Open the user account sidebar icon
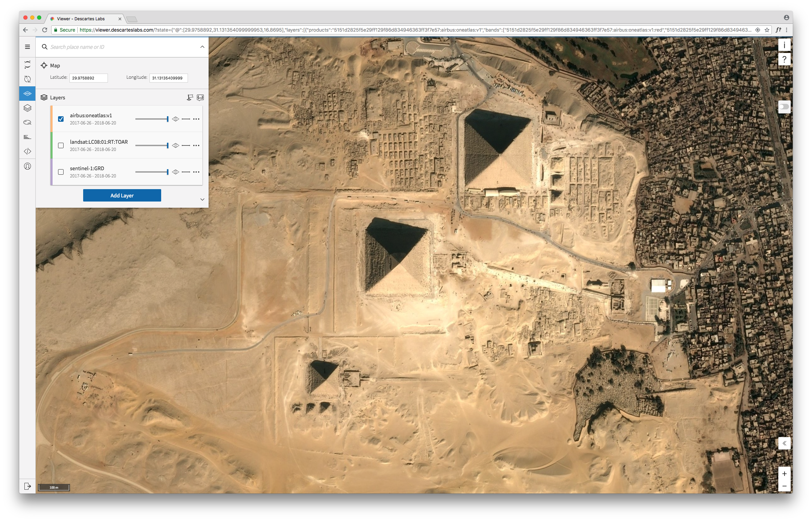Viewport: 812px width, 521px height. 27,166
